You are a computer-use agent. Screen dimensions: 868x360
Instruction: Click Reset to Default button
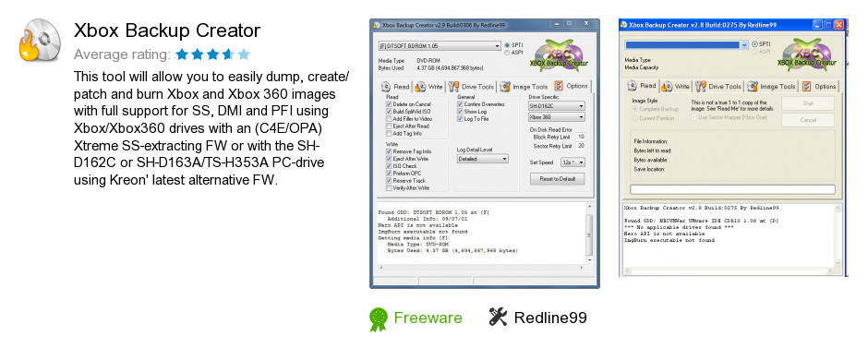(x=557, y=179)
